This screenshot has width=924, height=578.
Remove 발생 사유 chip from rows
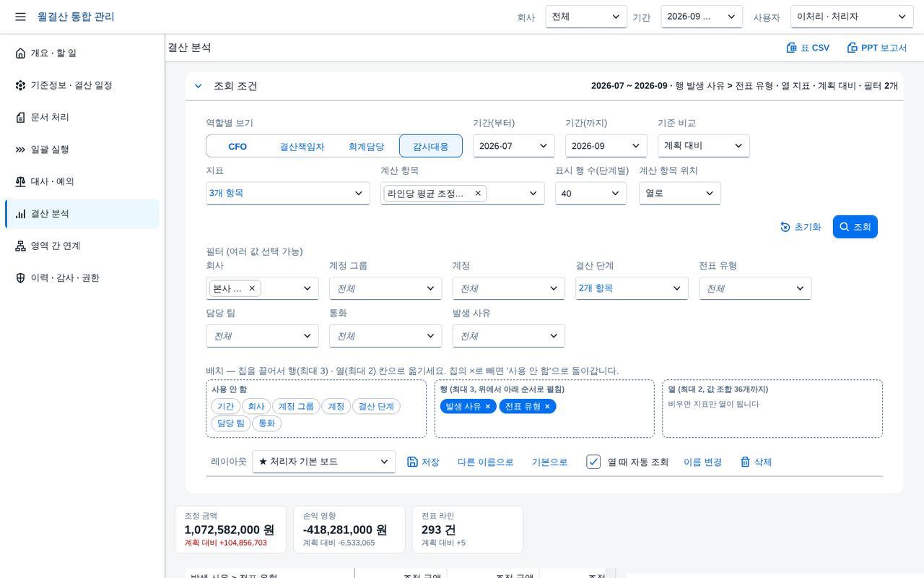(x=488, y=407)
